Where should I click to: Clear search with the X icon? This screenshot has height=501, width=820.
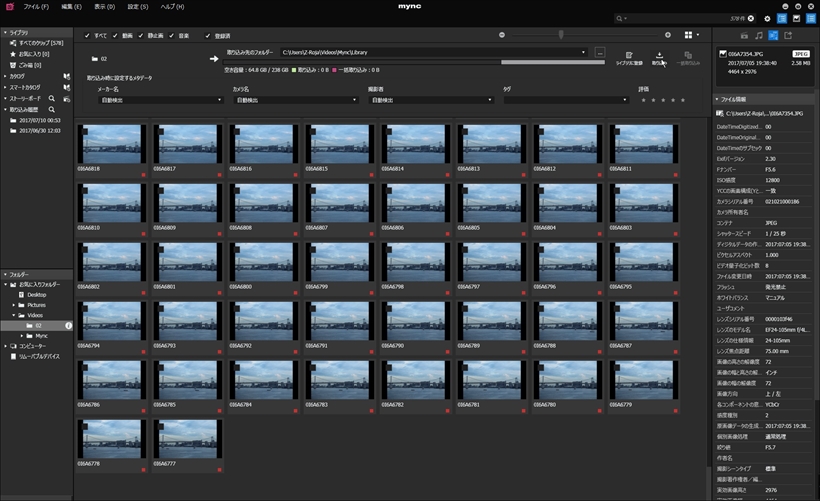(x=751, y=18)
